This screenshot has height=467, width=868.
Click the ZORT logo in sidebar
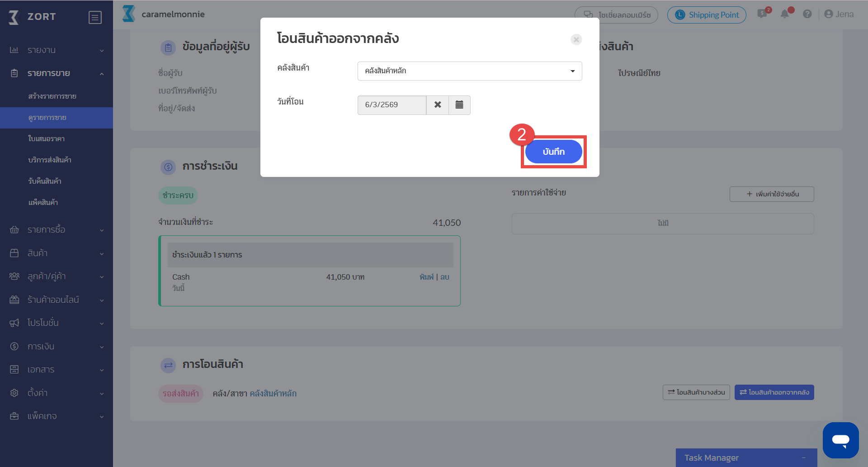[x=33, y=17]
